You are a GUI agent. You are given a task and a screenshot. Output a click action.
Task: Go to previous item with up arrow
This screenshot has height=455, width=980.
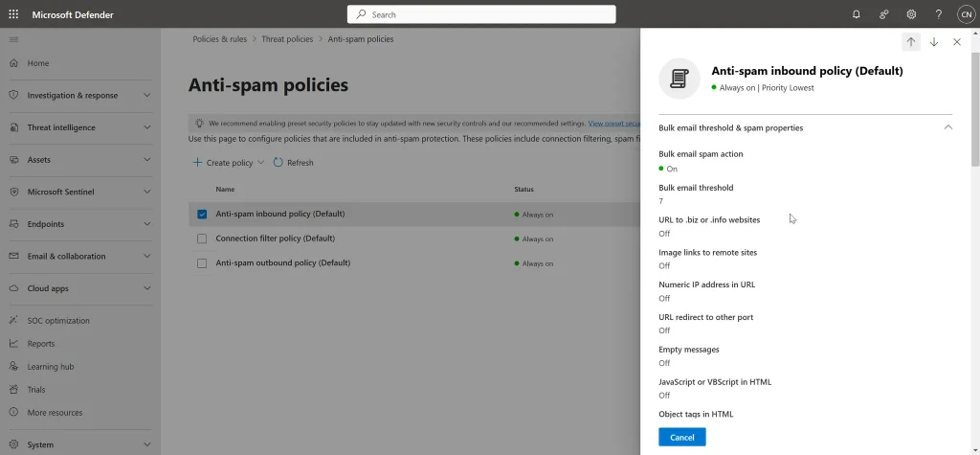click(x=911, y=42)
